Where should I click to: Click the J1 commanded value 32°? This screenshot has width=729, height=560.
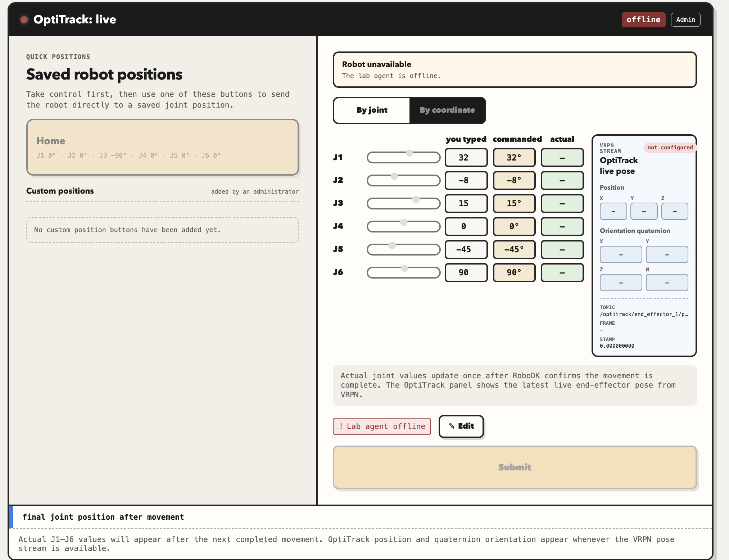[x=514, y=158]
